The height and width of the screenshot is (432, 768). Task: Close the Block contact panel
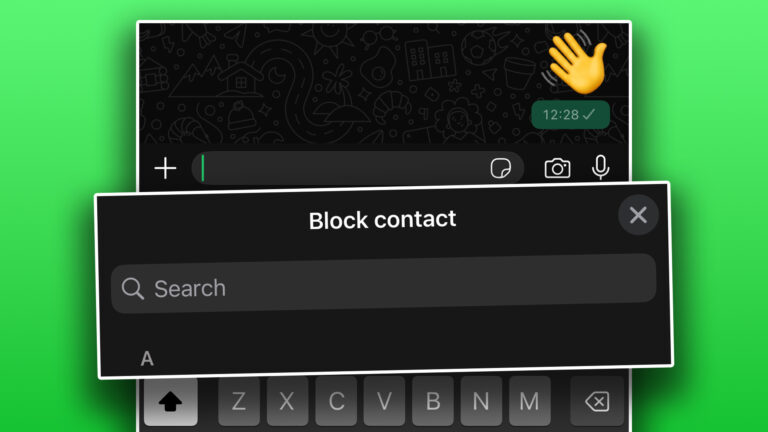638,215
